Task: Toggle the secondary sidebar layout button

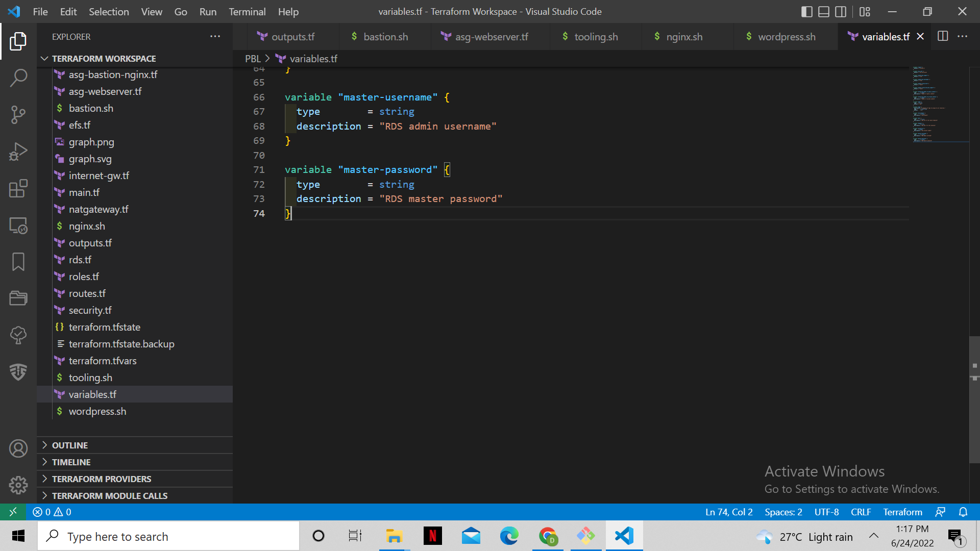Action: [840, 11]
